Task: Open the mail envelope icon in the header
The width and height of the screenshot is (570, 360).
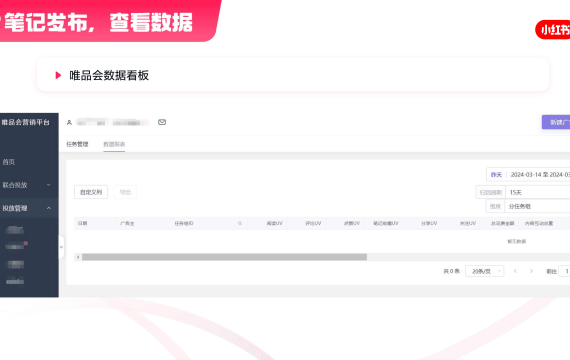Action: (x=162, y=122)
